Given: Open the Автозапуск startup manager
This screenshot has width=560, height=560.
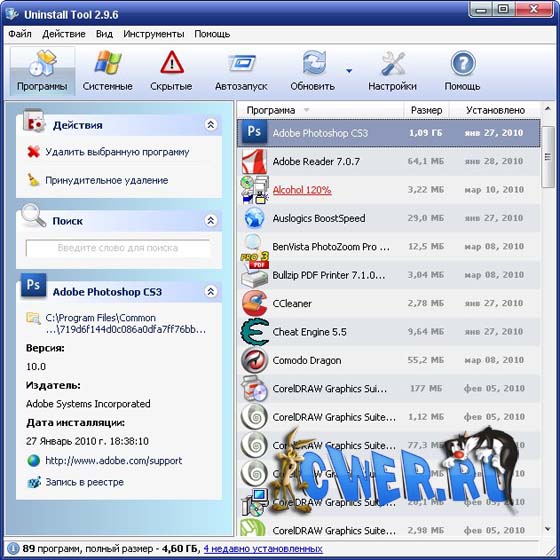Looking at the screenshot, I should pyautogui.click(x=241, y=71).
